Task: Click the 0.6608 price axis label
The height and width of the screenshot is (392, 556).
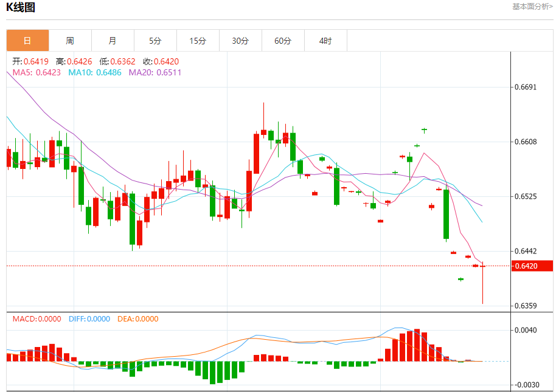Action: click(526, 142)
